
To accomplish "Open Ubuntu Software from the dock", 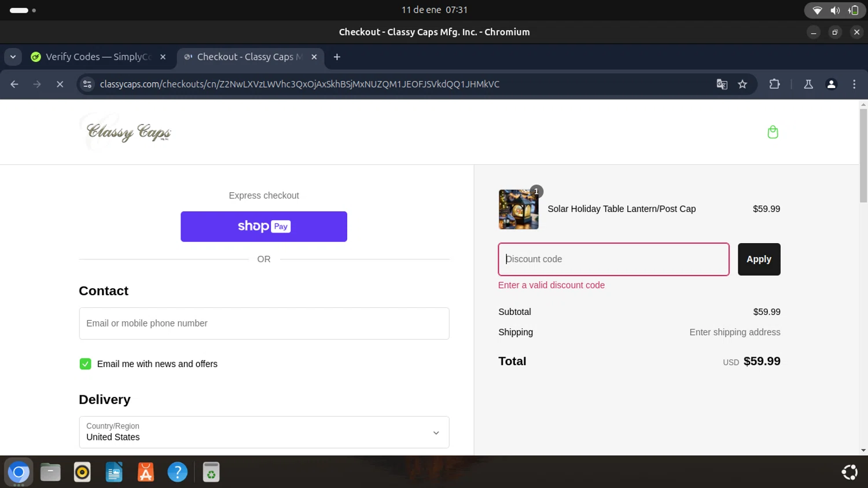I will point(146,472).
